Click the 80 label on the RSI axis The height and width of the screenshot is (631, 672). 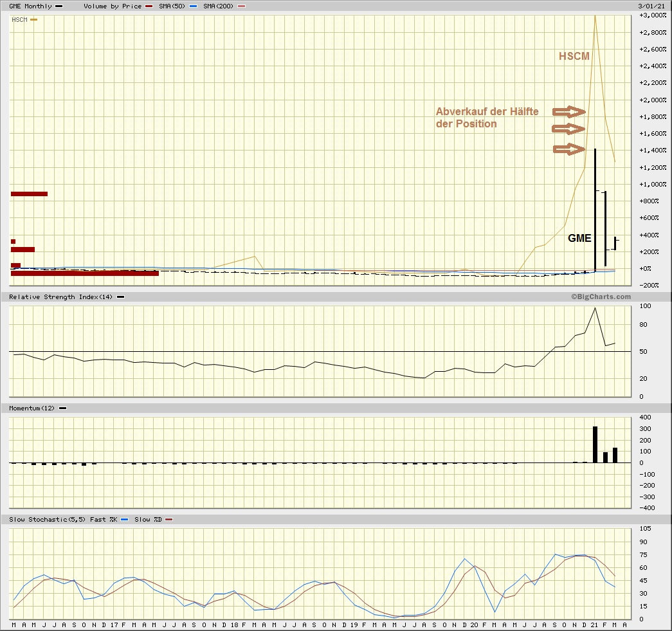[x=643, y=324]
